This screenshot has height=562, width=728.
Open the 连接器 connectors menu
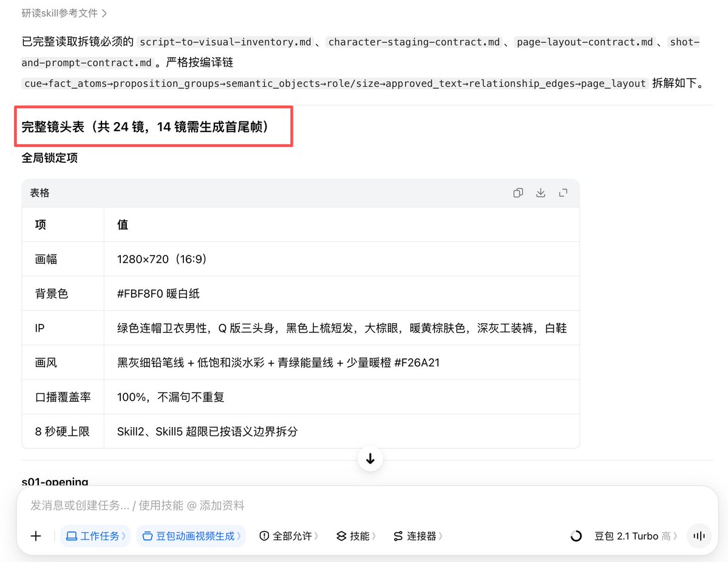(417, 536)
